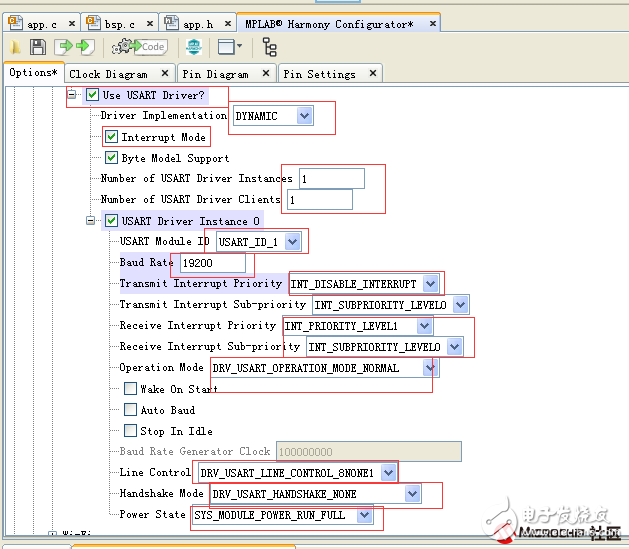This screenshot has height=549, width=629.
Task: Open the Line Control dropdown
Action: coord(388,472)
